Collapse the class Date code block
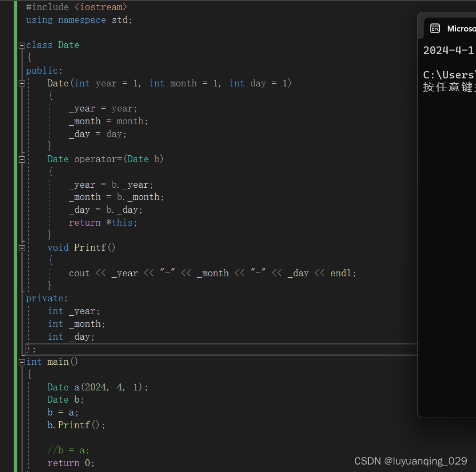 click(x=21, y=45)
